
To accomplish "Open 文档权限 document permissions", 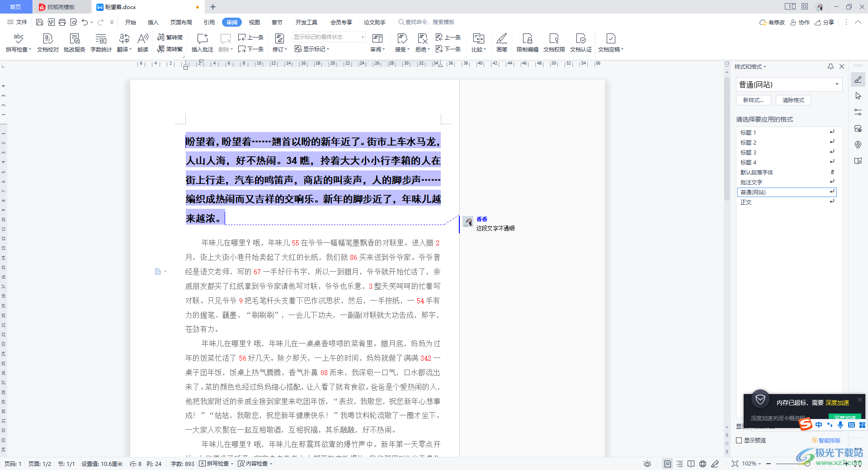I will pos(554,42).
